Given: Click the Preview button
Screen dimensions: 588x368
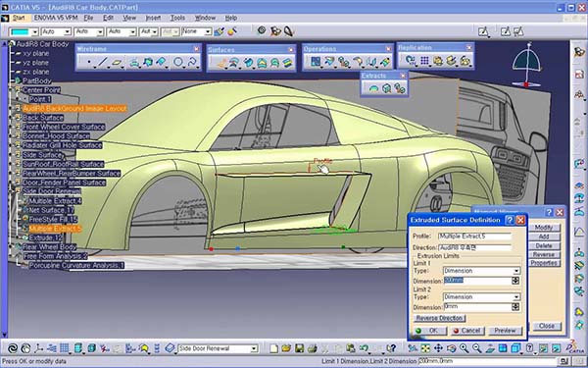Looking at the screenshot, I should coord(505,331).
